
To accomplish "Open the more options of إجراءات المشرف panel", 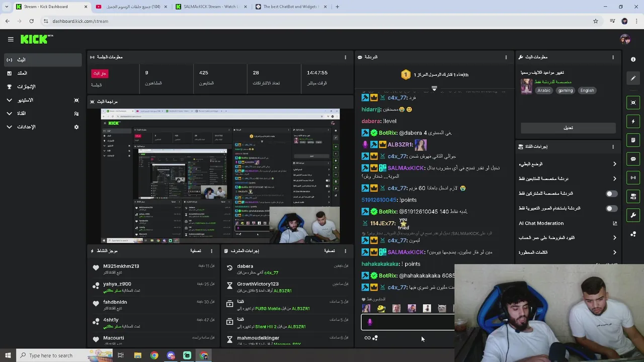I will pyautogui.click(x=345, y=251).
